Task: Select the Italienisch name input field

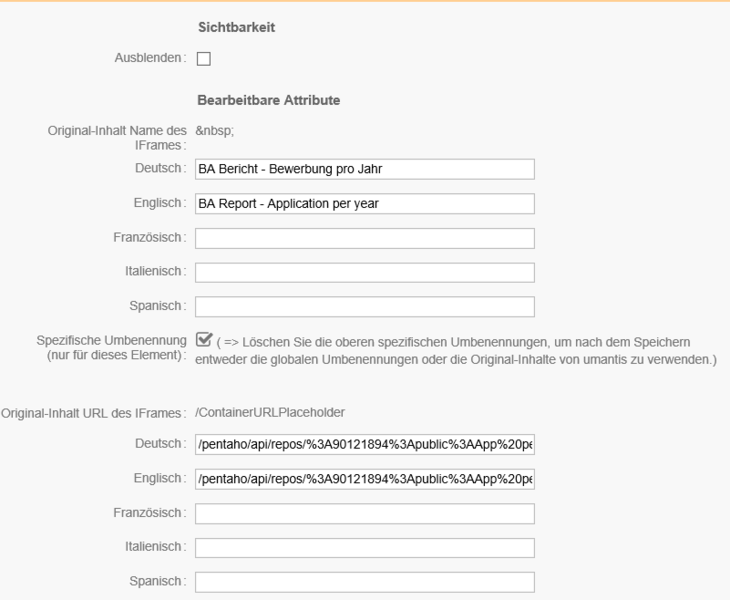Action: (x=364, y=272)
